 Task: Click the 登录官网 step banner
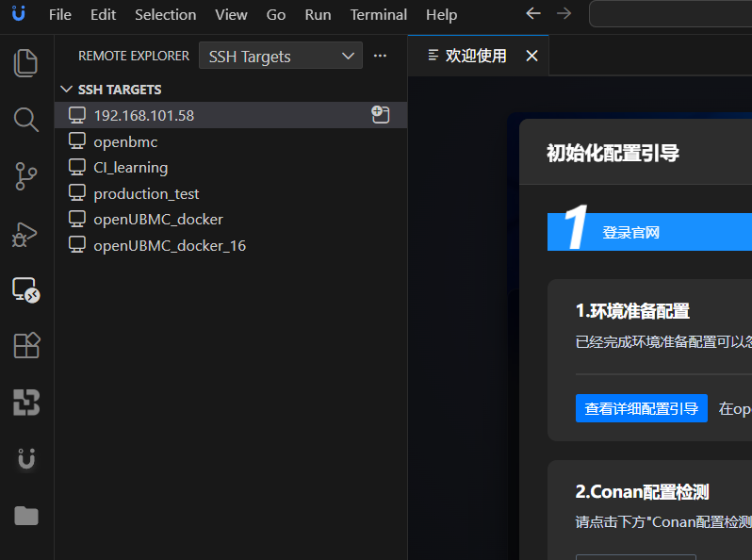pos(649,232)
